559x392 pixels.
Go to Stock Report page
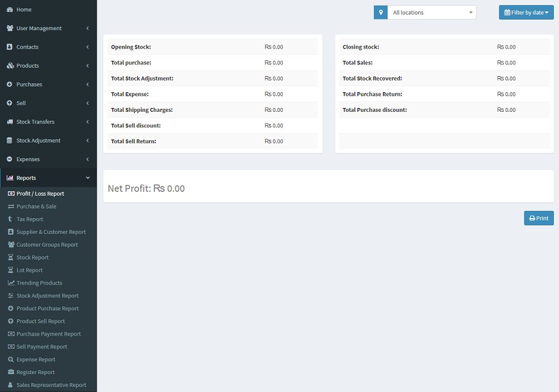click(x=32, y=257)
